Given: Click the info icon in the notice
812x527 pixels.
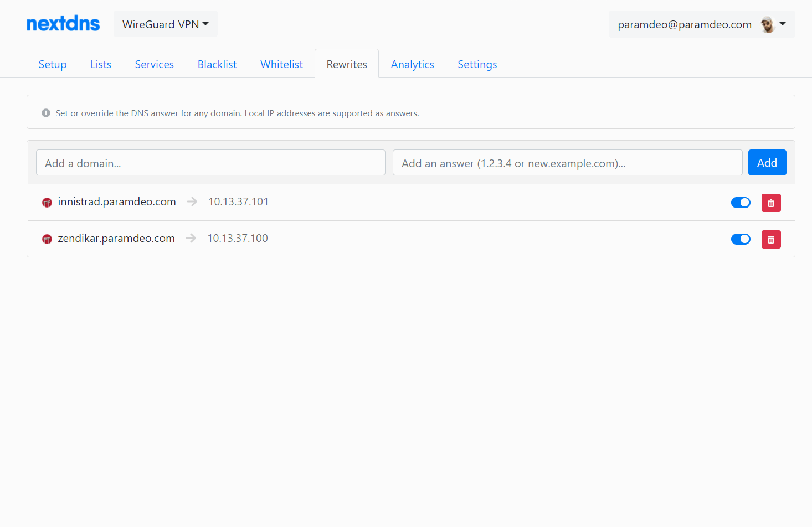Looking at the screenshot, I should 46,113.
